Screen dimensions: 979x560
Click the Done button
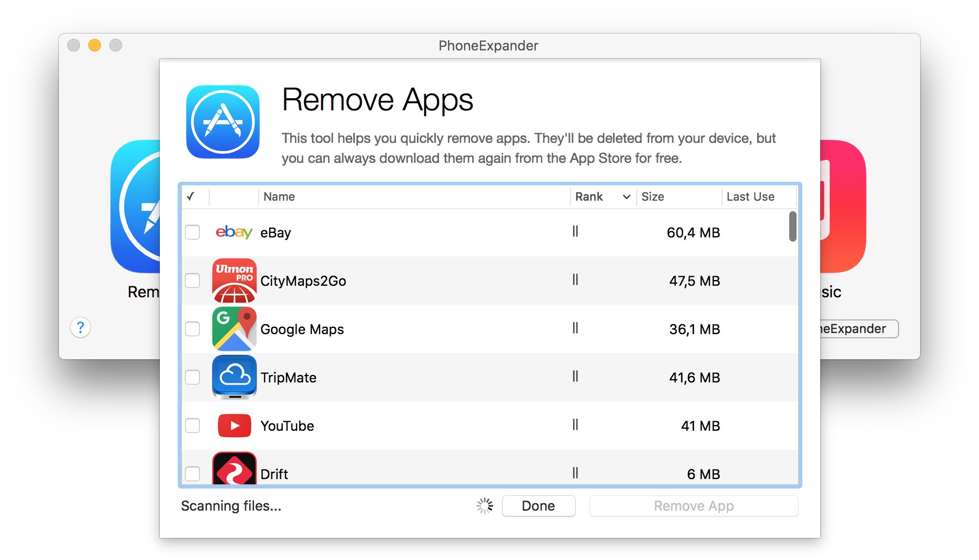click(x=538, y=506)
